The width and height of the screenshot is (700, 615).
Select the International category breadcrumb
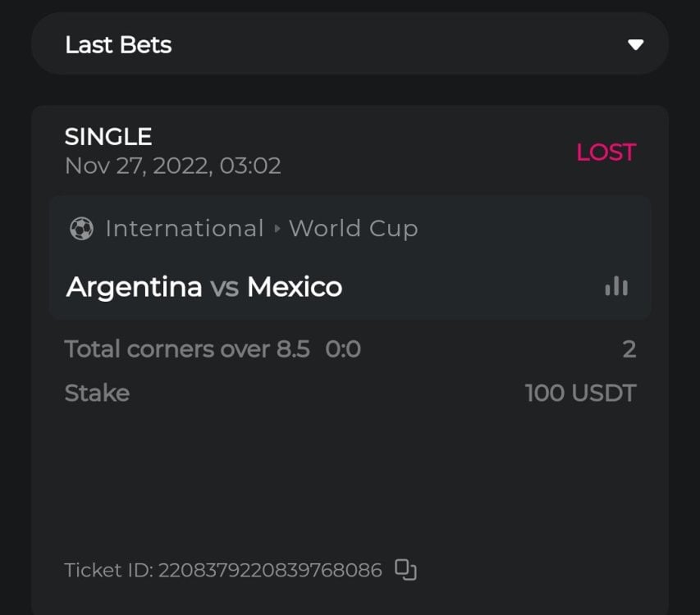click(185, 228)
